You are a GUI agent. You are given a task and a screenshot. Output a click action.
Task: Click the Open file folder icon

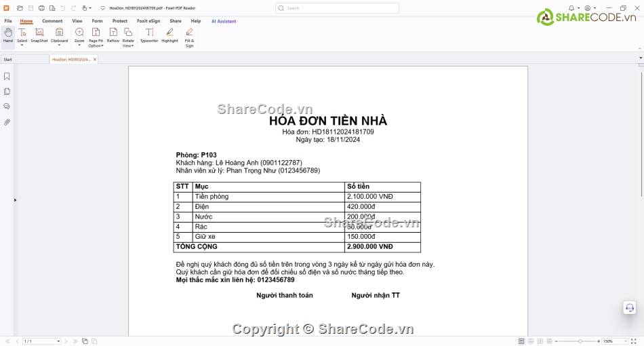(x=20, y=8)
